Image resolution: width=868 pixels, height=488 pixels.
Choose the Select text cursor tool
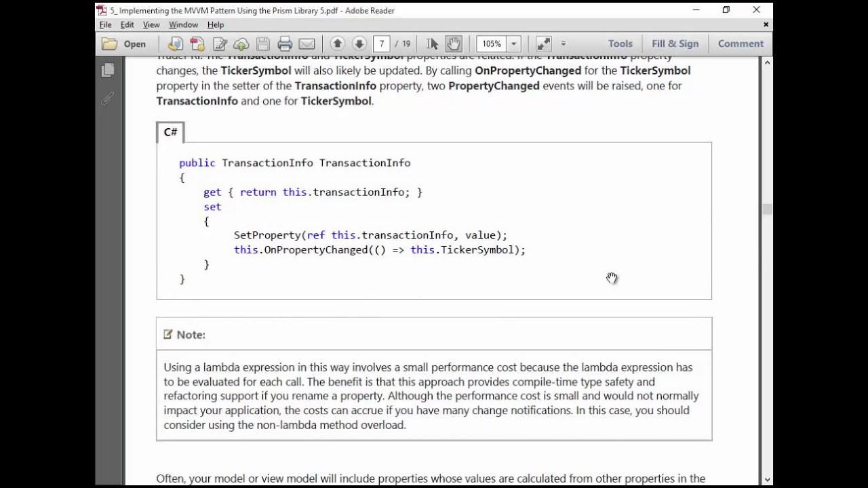(x=433, y=44)
